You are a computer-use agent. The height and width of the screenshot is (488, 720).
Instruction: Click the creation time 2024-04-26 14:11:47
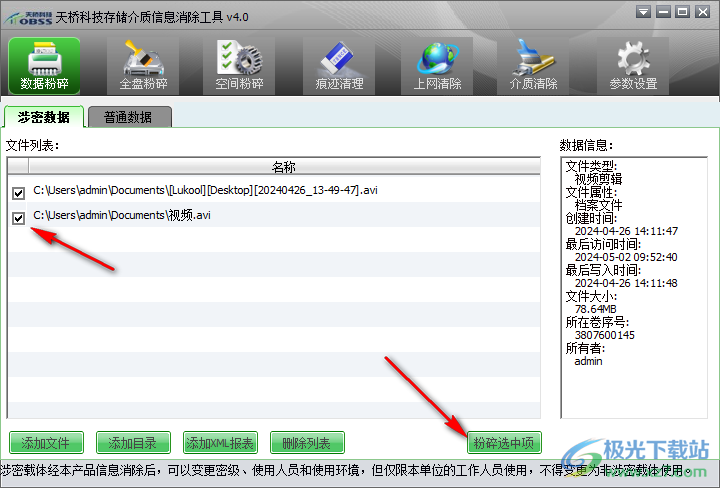626,231
